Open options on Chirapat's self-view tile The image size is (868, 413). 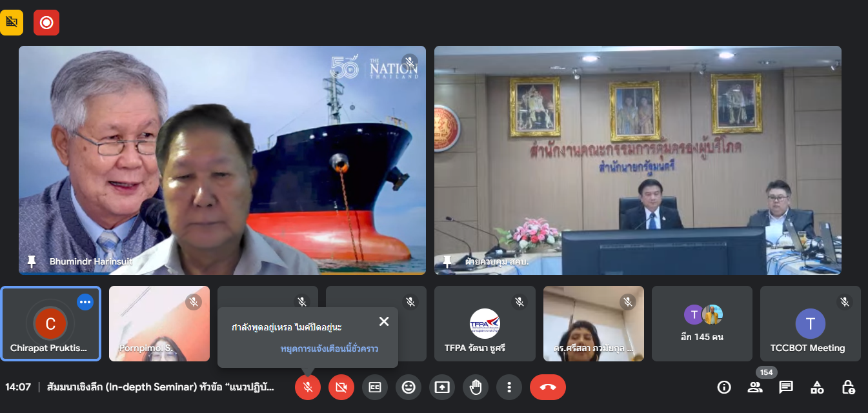click(85, 302)
